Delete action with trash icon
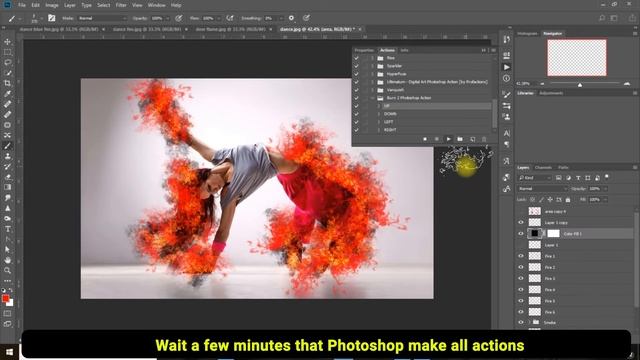Viewport: 640px width, 360px height. point(484,139)
